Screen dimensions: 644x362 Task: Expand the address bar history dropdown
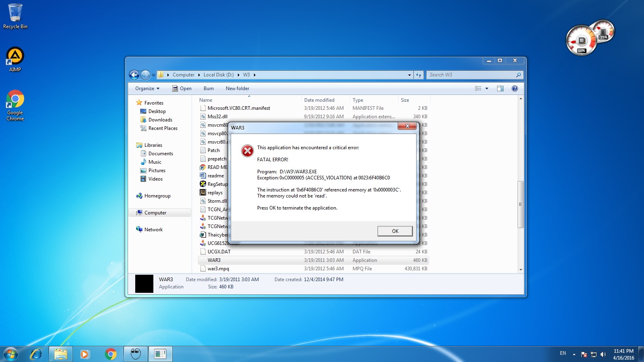(409, 75)
